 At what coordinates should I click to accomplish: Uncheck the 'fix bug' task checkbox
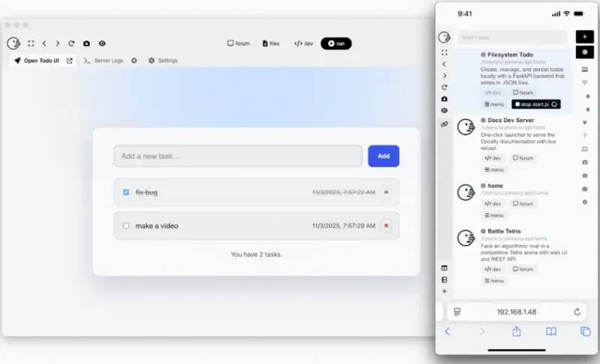pos(126,192)
